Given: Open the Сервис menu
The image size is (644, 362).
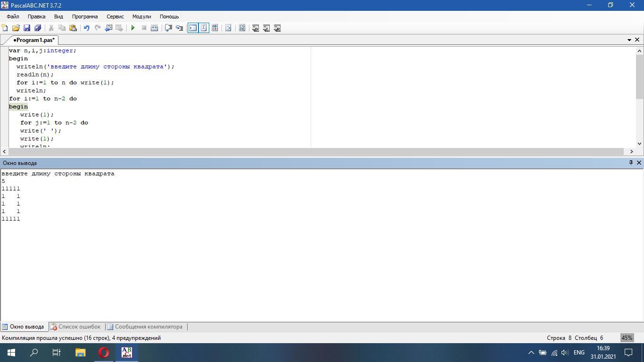Looking at the screenshot, I should [x=115, y=16].
